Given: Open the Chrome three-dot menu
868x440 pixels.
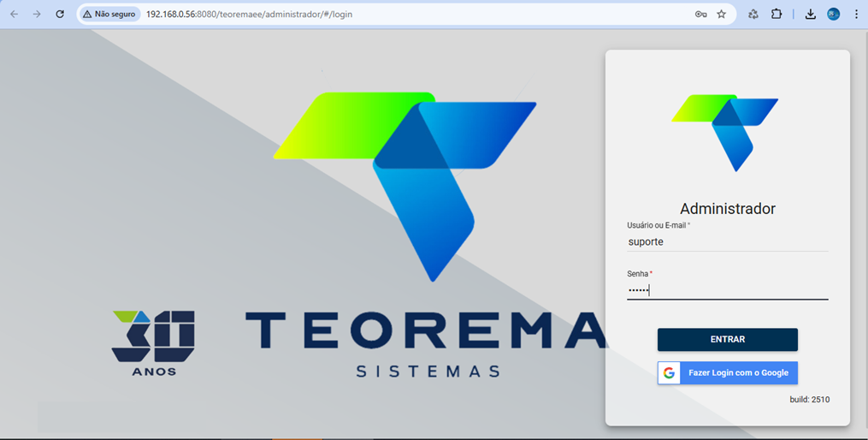Looking at the screenshot, I should point(856,15).
